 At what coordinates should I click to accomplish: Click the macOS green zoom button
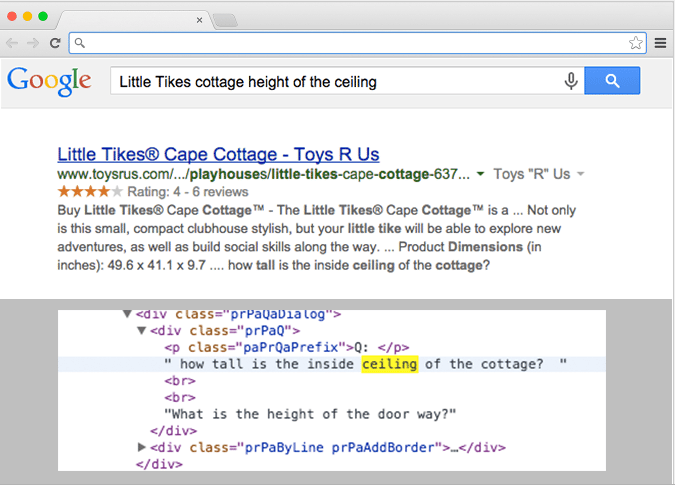tap(43, 16)
